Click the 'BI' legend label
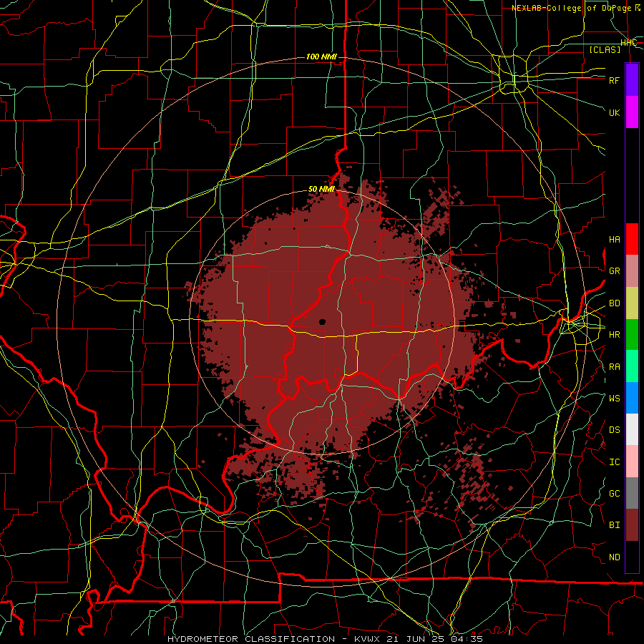Viewport: 644px width, 644px height. pyautogui.click(x=614, y=525)
